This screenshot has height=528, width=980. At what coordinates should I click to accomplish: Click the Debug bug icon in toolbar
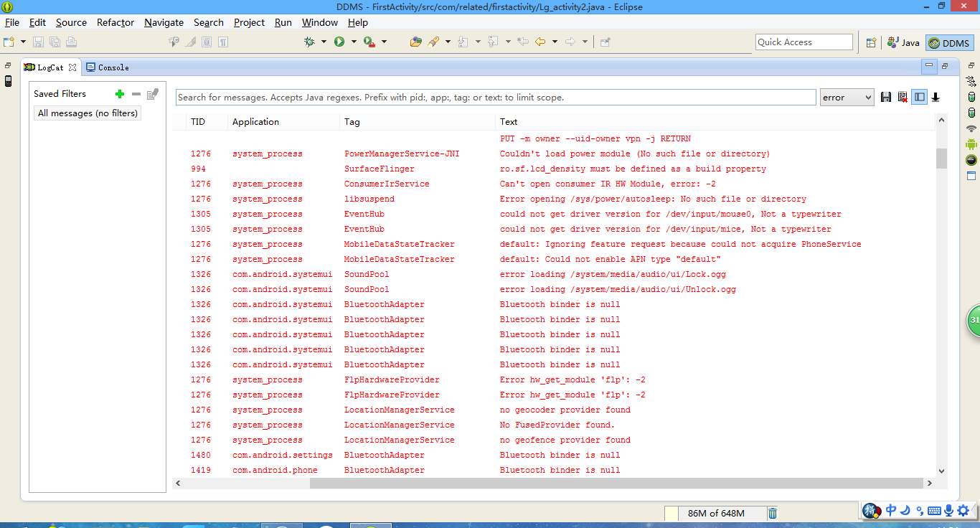pos(309,42)
